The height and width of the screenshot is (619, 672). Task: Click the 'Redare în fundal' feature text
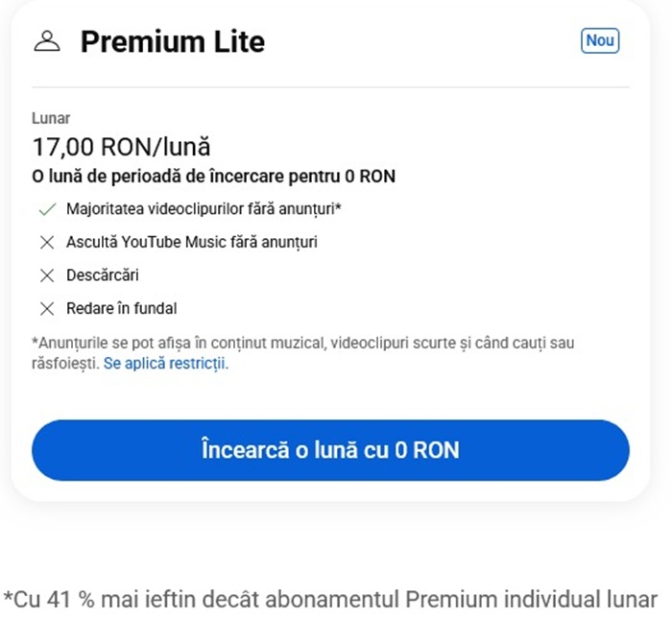click(x=121, y=309)
